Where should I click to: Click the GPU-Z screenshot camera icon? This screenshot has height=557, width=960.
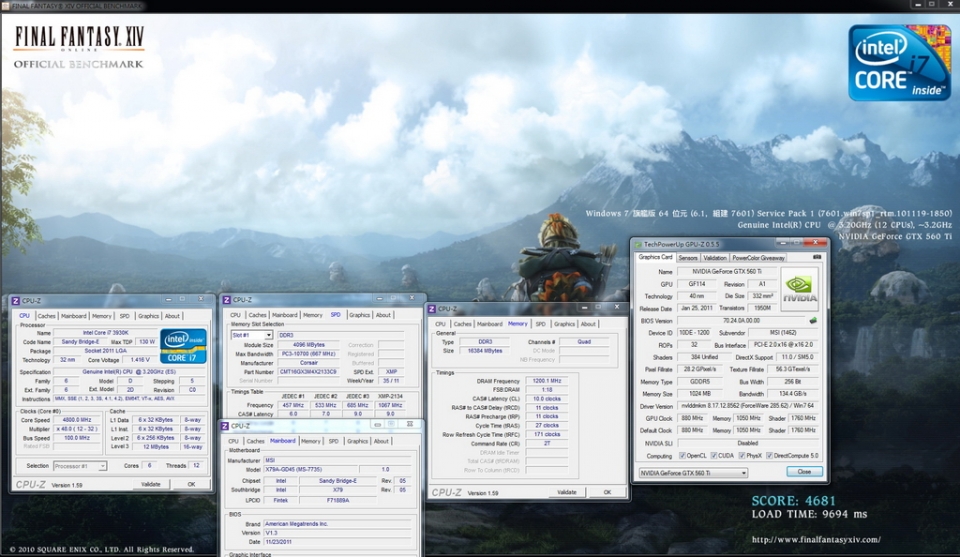(x=817, y=257)
